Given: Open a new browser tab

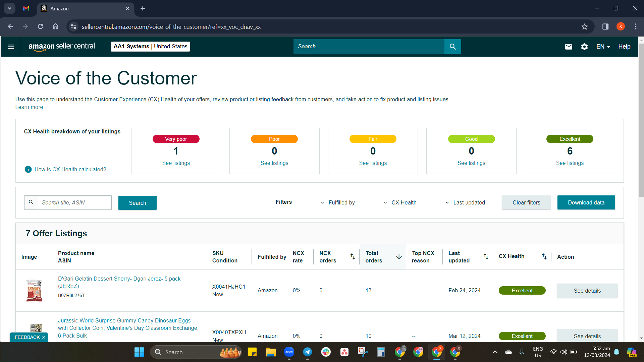Looking at the screenshot, I should pos(143,8).
